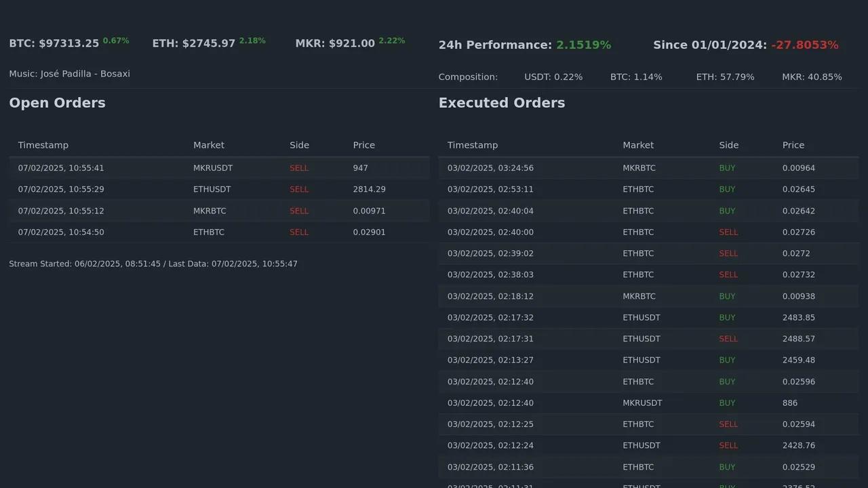Screen dimensions: 868x488
Task: Click the BTC: 1.14% composition entry
Action: 636,77
